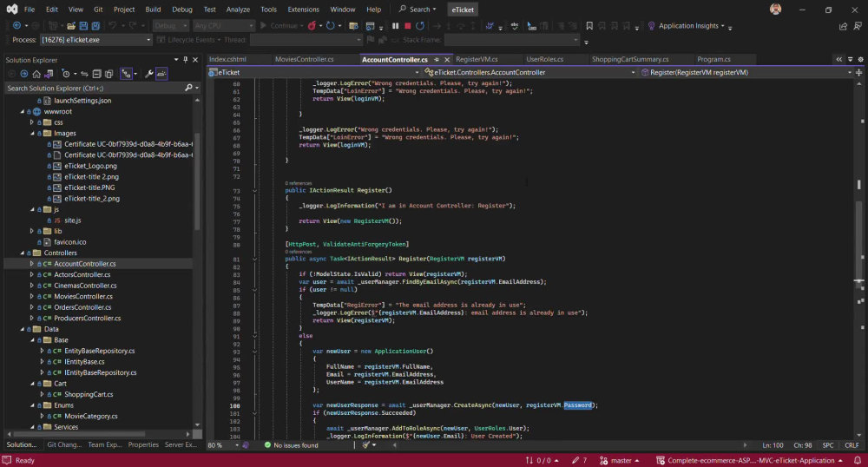This screenshot has height=467, width=868.
Task: Switch to the ShoppingCartSummary.cs tab
Action: tap(630, 59)
